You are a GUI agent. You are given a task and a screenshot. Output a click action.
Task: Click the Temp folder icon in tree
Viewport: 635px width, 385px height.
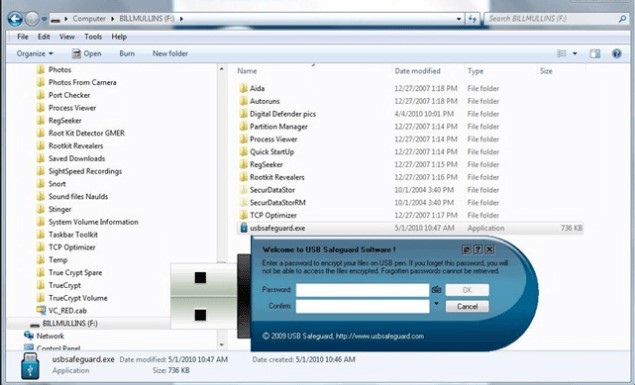[40, 260]
